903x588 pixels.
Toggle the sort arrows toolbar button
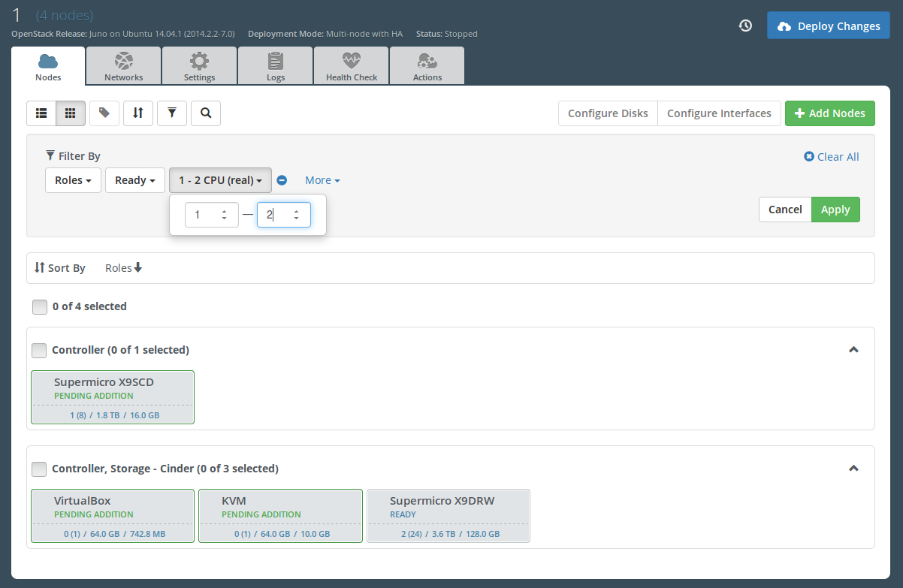click(138, 113)
